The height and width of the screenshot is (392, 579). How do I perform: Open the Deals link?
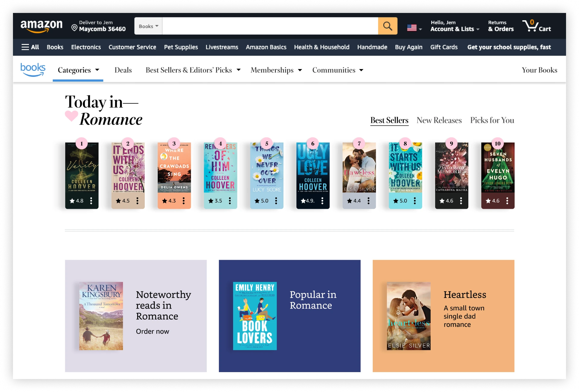(123, 70)
